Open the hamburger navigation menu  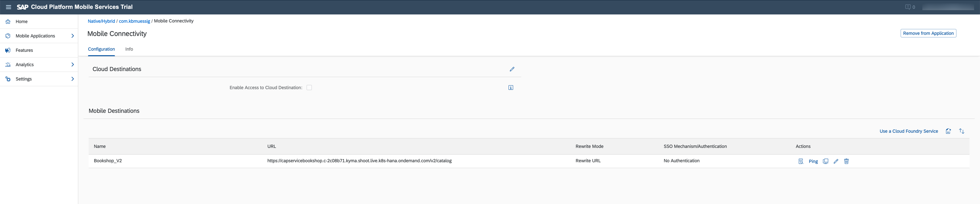pos(8,7)
